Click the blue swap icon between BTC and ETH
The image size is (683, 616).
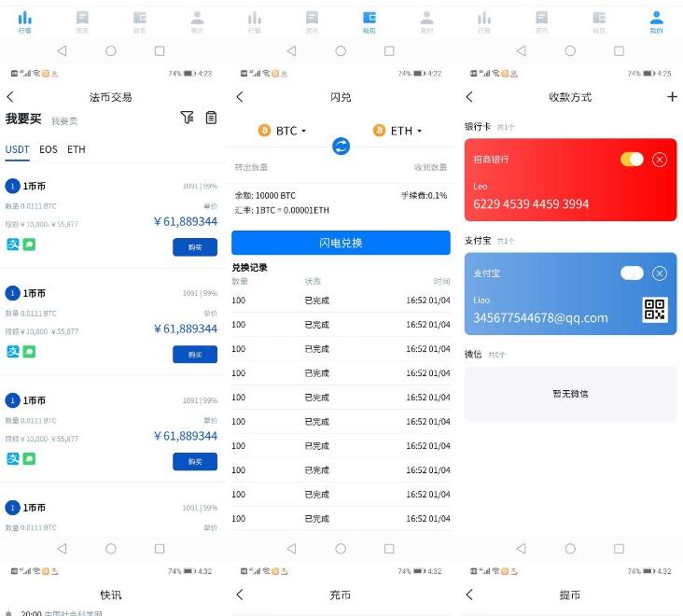341,147
